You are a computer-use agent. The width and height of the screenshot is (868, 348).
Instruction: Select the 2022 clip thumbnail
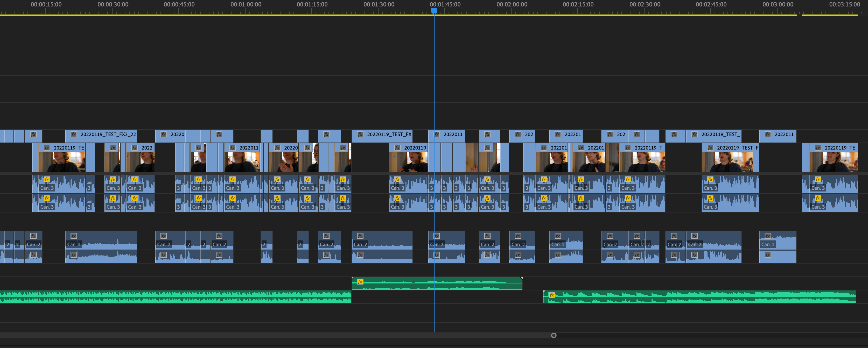coord(140,162)
